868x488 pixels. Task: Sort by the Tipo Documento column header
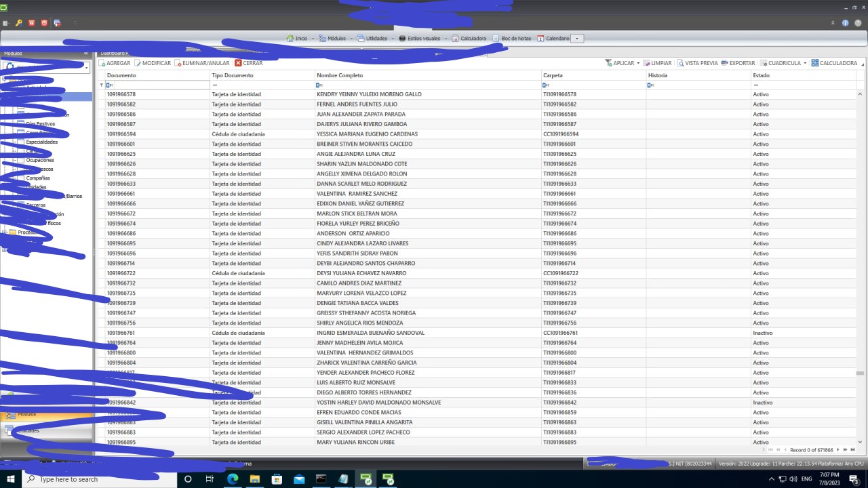tap(262, 75)
